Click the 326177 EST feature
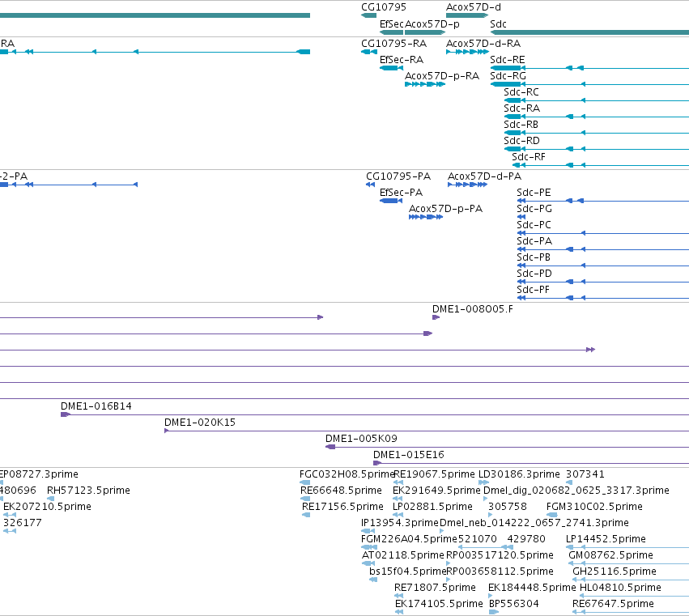 point(10,531)
